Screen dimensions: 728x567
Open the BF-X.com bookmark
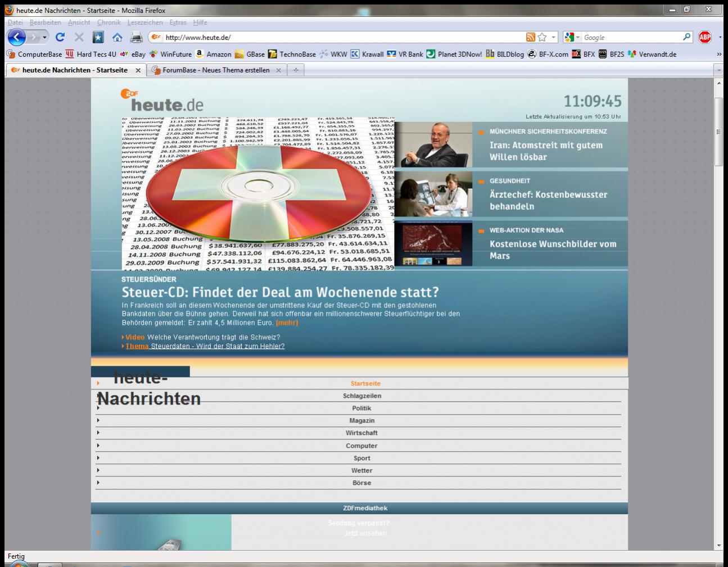click(548, 55)
